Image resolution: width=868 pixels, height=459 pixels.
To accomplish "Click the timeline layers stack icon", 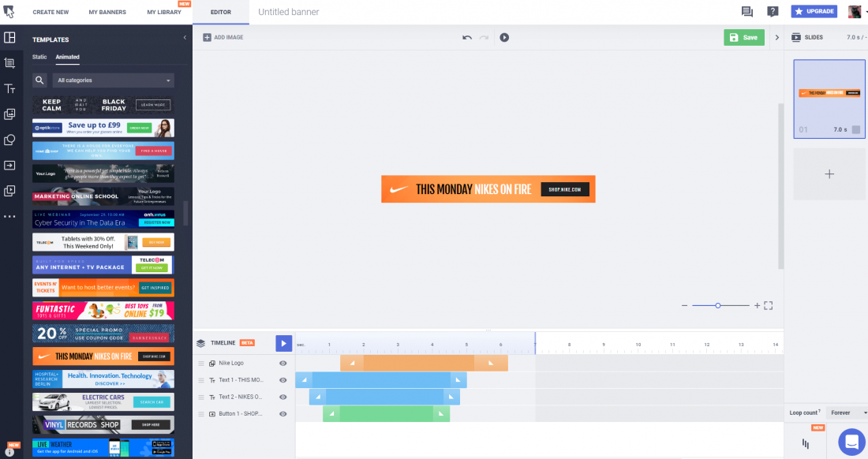I will (201, 343).
